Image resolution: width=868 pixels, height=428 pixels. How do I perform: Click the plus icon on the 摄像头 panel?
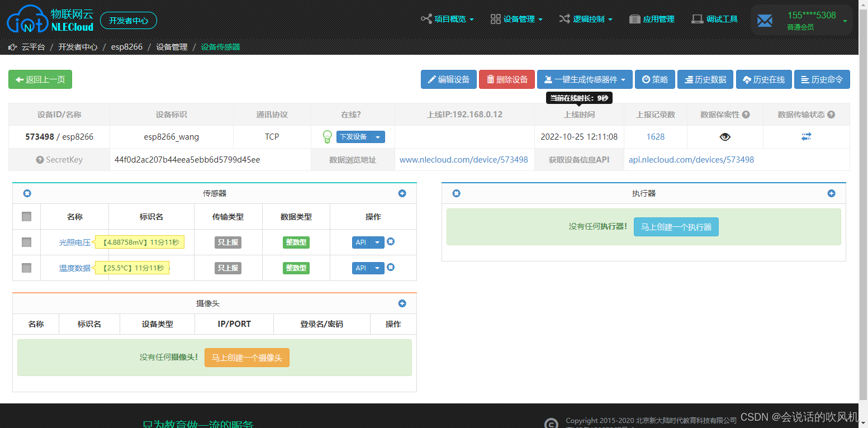coord(402,303)
